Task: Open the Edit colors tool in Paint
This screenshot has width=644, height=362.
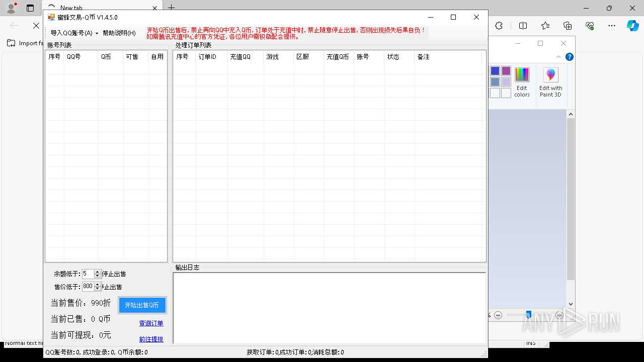Action: pos(522,82)
